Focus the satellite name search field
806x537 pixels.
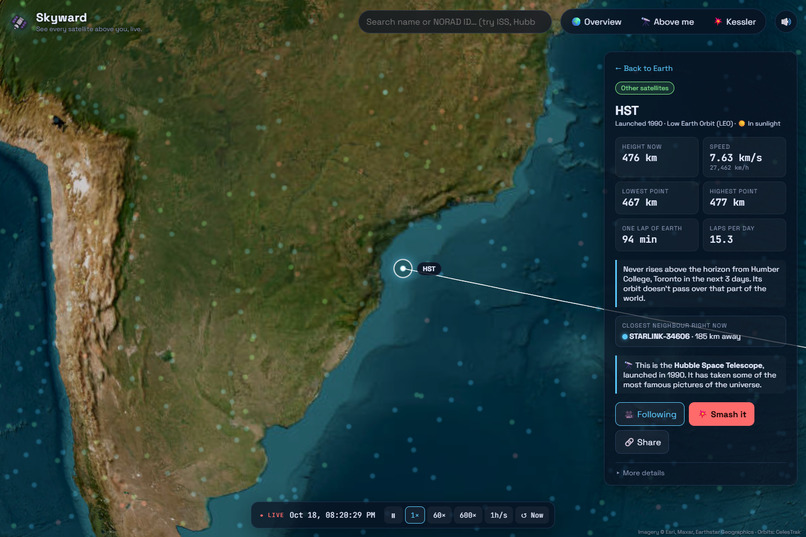[x=455, y=22]
